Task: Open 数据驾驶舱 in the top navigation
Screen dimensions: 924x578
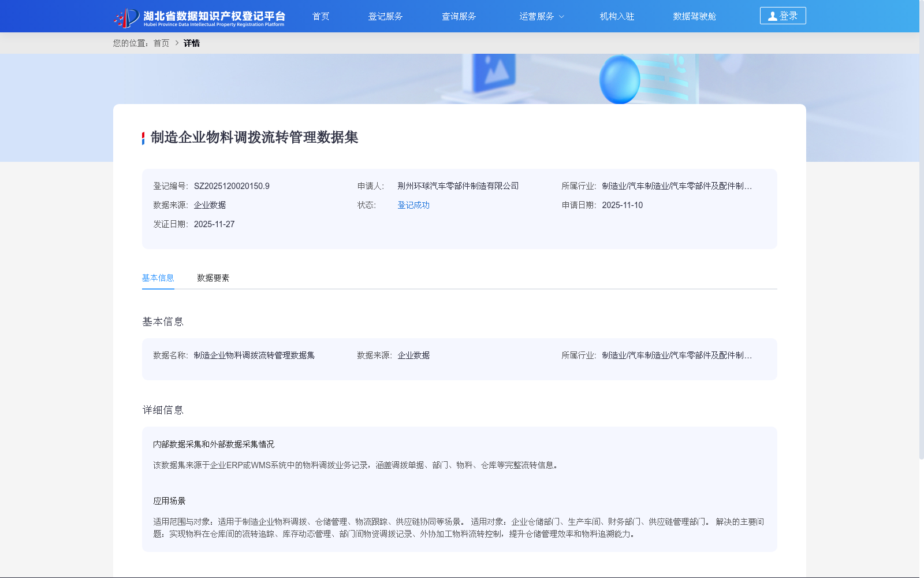Action: click(694, 16)
